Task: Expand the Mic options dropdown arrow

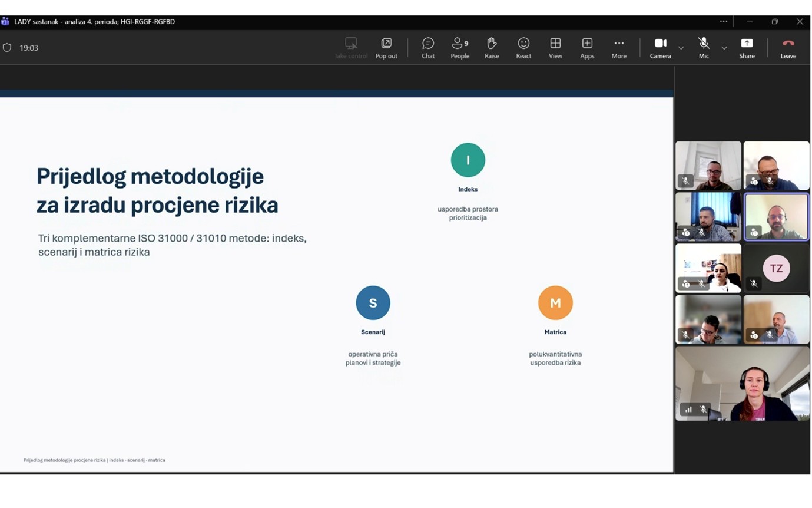Action: 724,48
